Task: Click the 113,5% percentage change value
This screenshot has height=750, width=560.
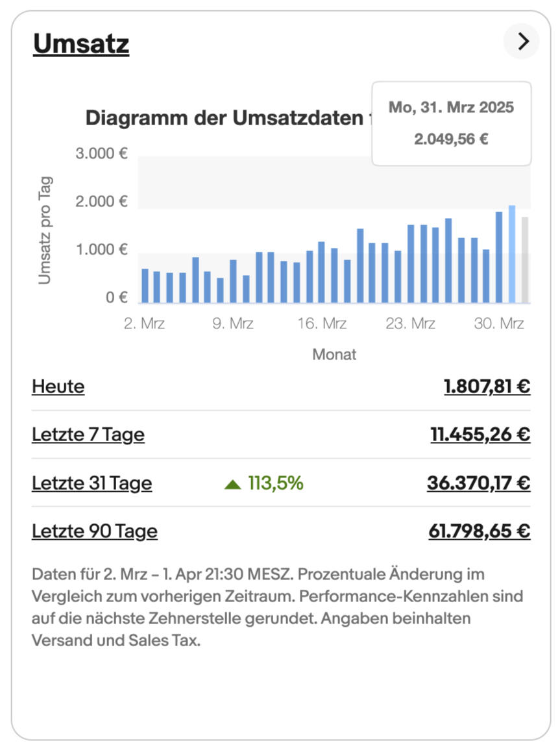Action: (275, 483)
